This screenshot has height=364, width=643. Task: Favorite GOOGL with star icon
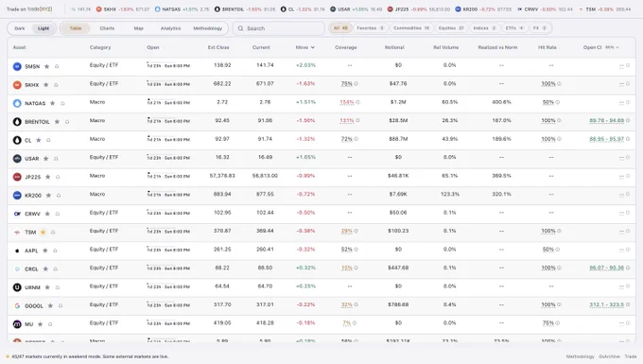(50, 305)
